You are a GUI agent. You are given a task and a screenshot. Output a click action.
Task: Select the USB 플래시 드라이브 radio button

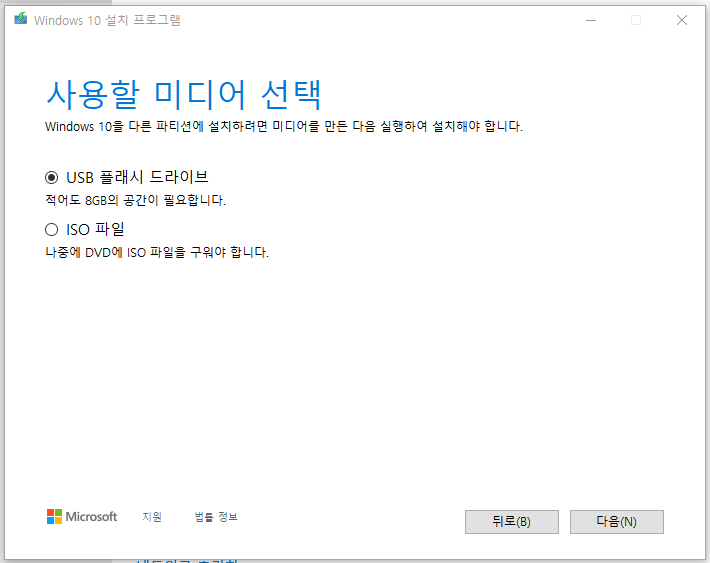[52, 178]
